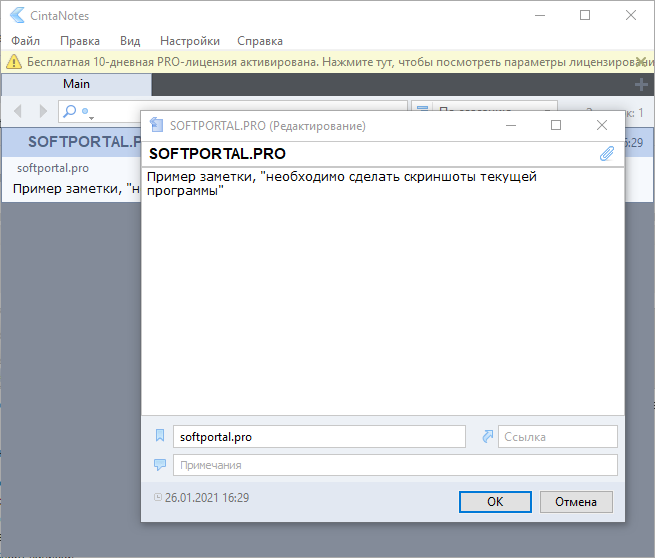
Task: Click the forward navigation arrow
Action: point(43,111)
